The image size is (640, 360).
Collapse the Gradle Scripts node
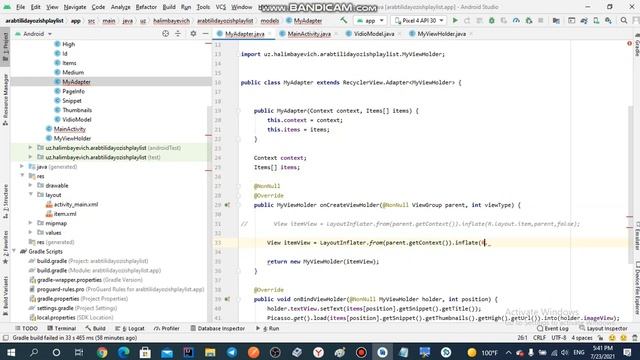14,251
